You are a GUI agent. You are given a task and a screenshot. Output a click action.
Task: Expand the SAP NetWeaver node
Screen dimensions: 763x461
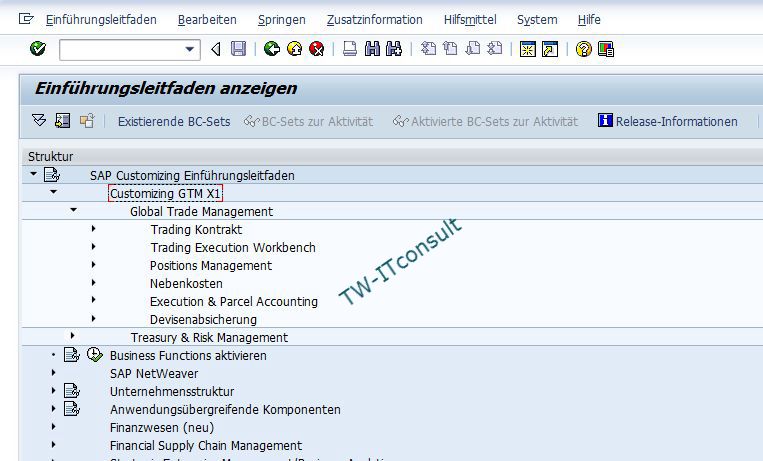click(54, 372)
